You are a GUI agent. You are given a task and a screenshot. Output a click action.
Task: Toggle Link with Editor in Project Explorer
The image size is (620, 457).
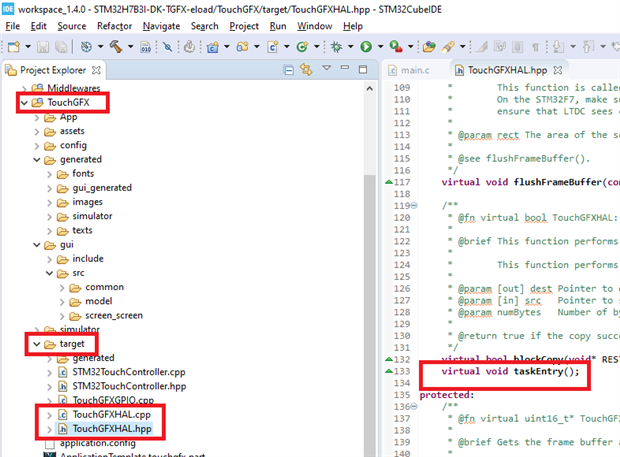308,70
